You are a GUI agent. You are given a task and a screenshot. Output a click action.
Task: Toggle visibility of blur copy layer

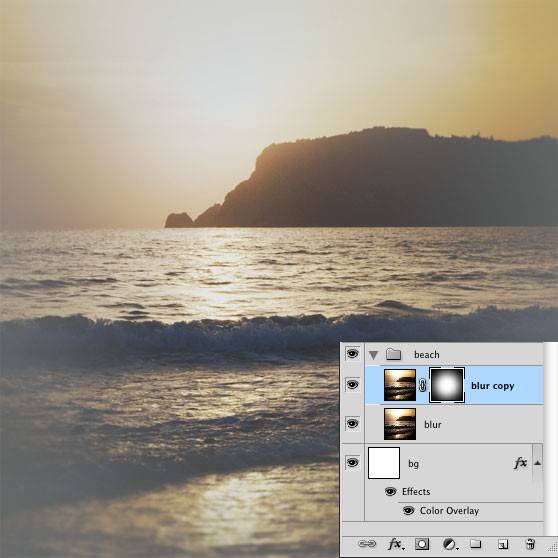352,385
